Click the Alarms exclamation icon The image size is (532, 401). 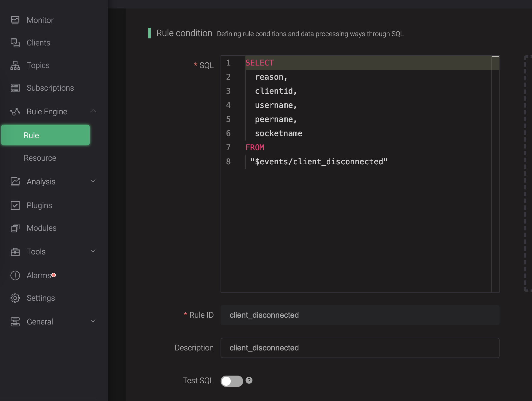click(15, 275)
